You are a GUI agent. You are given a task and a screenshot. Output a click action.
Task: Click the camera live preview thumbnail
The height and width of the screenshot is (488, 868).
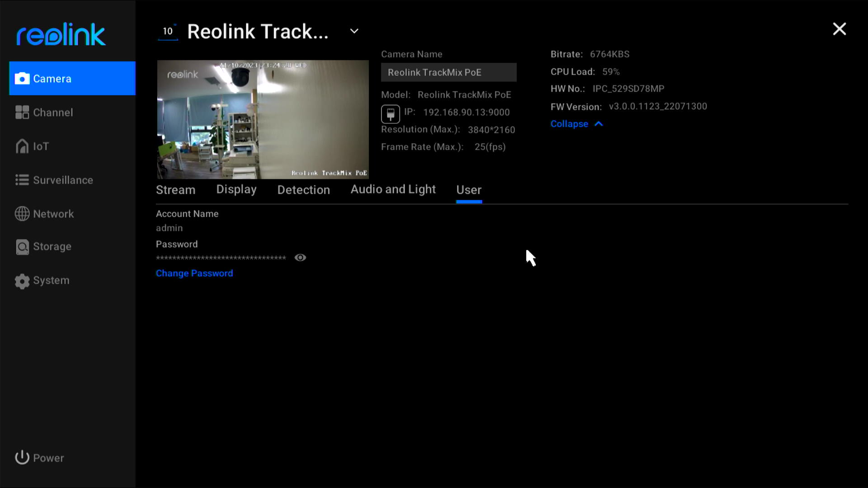point(262,118)
